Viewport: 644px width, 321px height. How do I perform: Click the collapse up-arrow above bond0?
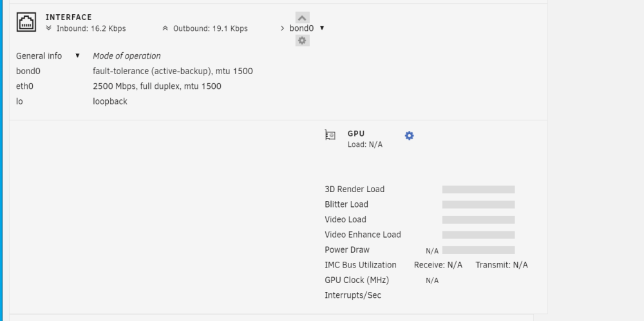point(302,17)
